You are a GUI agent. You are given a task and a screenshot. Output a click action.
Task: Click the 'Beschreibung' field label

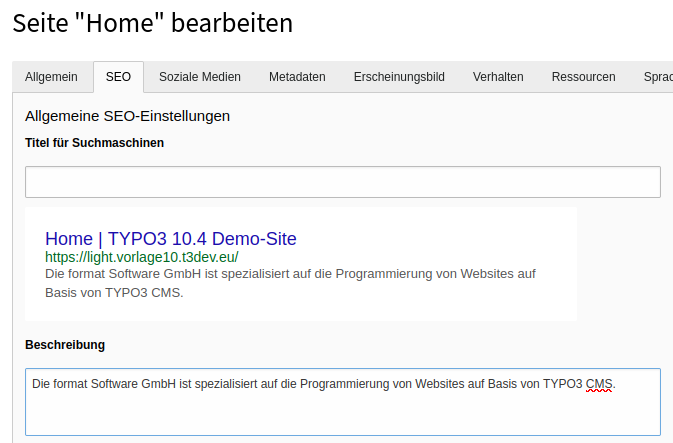pyautogui.click(x=65, y=345)
